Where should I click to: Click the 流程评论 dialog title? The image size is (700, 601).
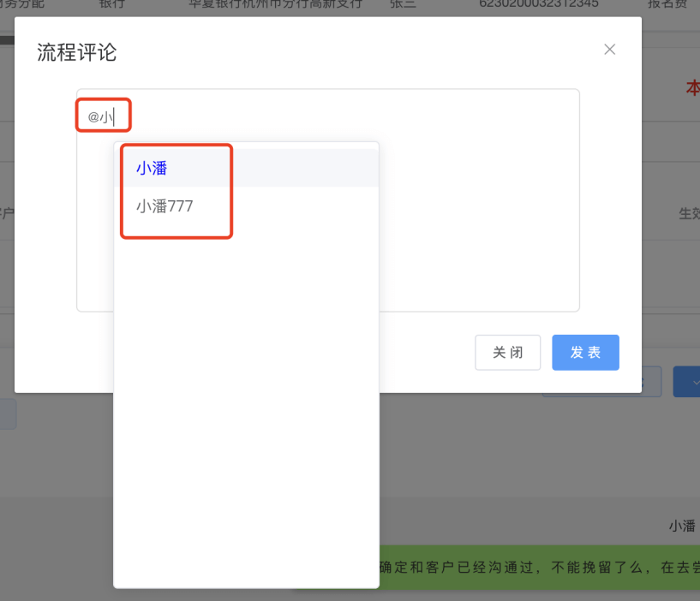(77, 52)
